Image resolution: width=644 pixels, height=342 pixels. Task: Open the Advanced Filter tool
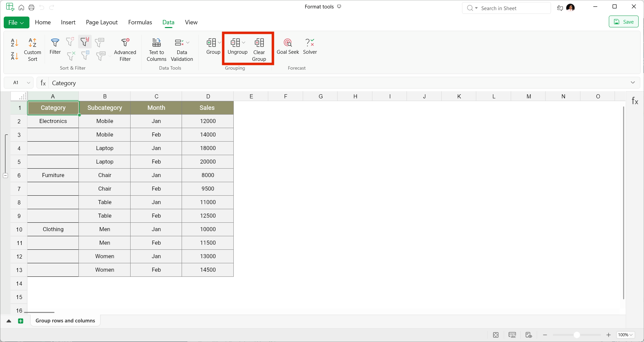(x=125, y=49)
